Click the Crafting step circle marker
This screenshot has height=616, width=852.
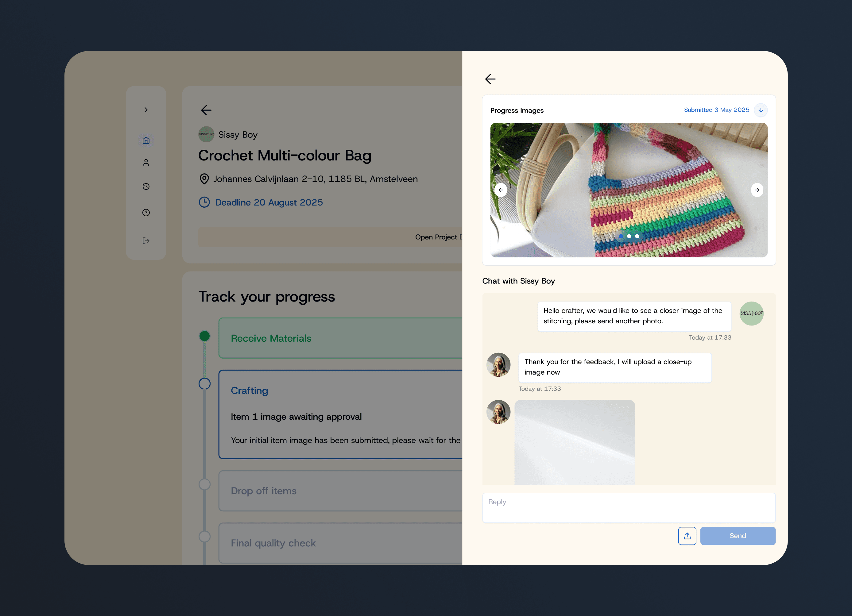click(204, 384)
